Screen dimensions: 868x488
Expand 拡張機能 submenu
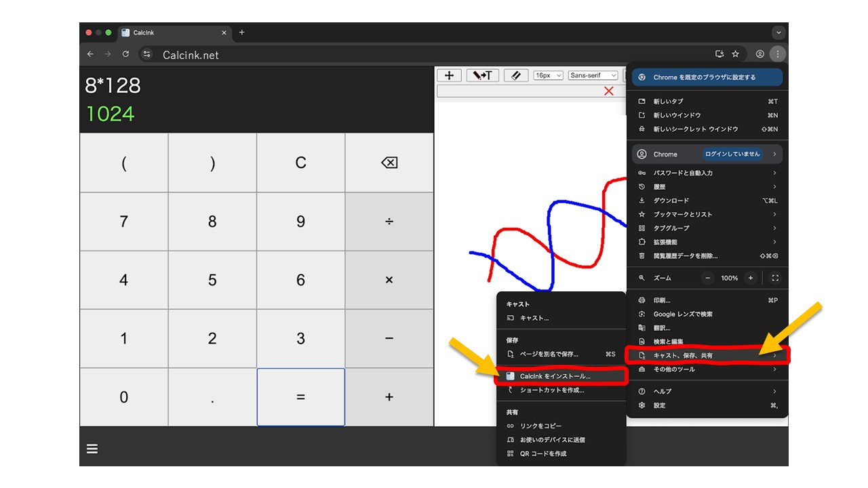coord(707,242)
